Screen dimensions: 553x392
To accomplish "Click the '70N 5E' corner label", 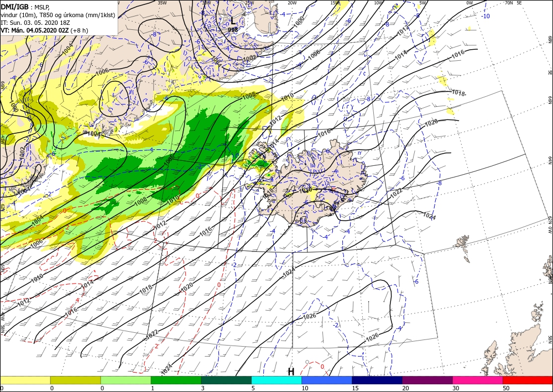I will [x=513, y=3].
